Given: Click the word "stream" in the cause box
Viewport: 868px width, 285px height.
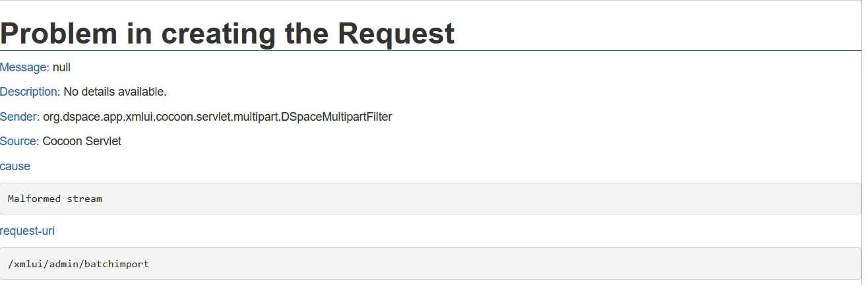Looking at the screenshot, I should coord(84,199).
